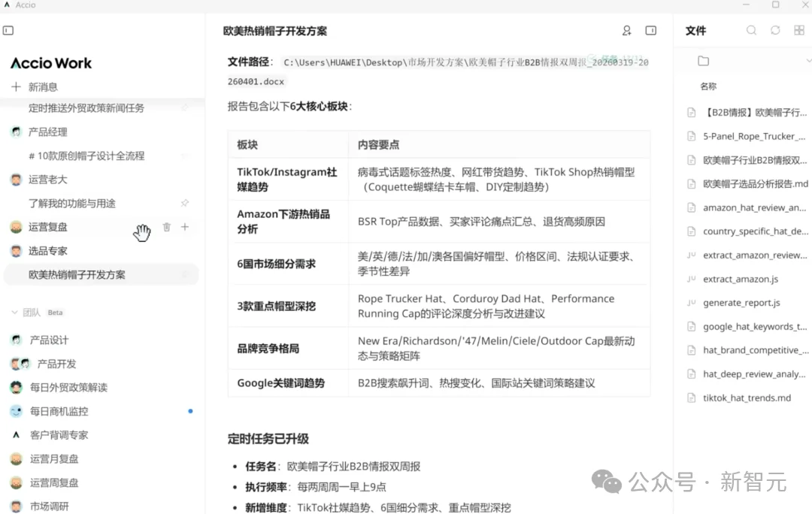Refresh the 文件 file list

(775, 31)
